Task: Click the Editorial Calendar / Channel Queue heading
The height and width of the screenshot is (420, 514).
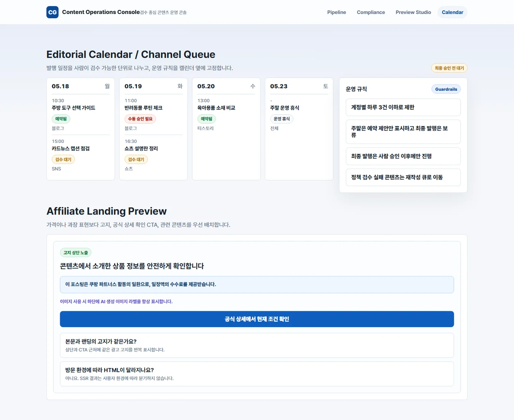Action: coord(131,54)
